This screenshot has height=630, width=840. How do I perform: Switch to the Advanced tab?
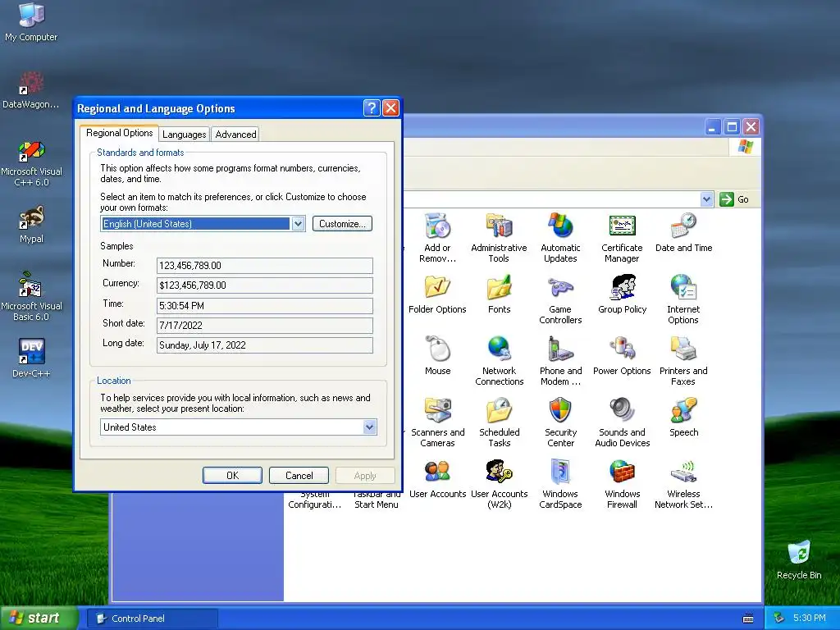tap(235, 134)
